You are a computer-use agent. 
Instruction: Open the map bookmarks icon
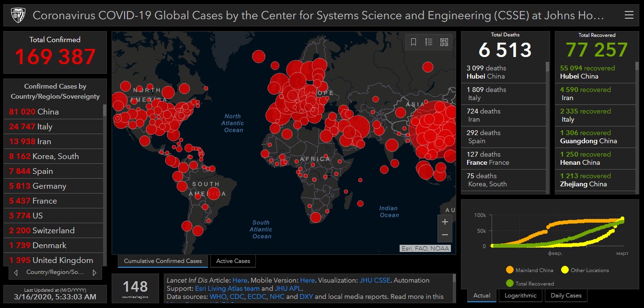414,42
